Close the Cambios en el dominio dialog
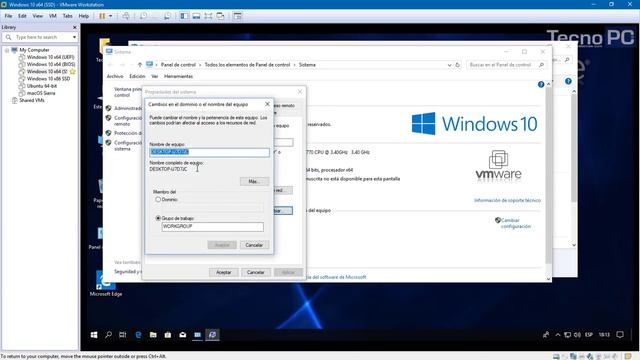640x360 pixels. coord(267,104)
